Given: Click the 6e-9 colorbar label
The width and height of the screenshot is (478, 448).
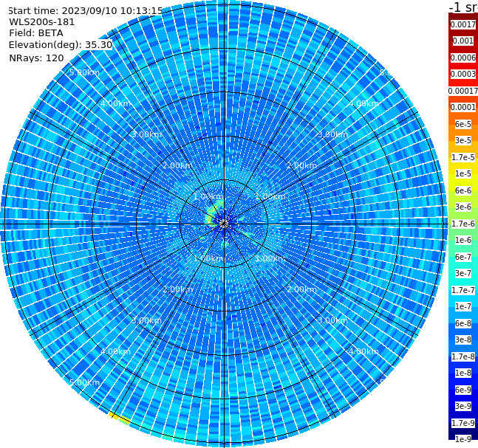Looking at the screenshot, I should (x=463, y=390).
